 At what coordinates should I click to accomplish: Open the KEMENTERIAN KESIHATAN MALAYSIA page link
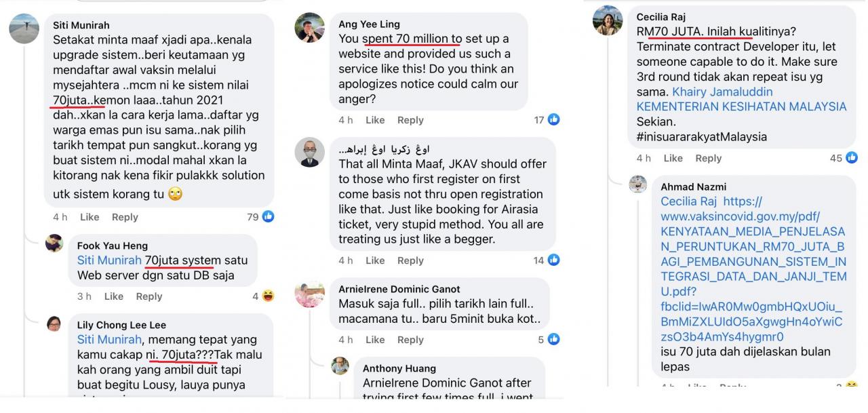click(741, 106)
